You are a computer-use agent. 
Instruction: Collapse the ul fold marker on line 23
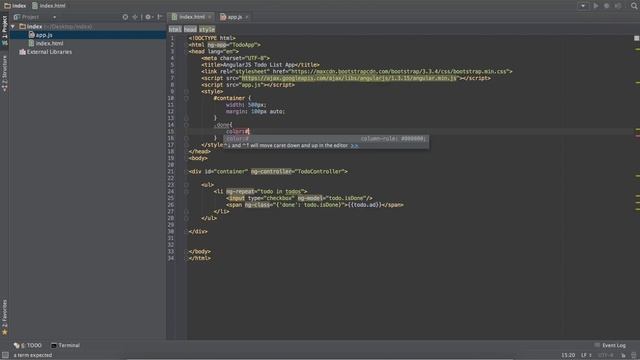point(186,185)
